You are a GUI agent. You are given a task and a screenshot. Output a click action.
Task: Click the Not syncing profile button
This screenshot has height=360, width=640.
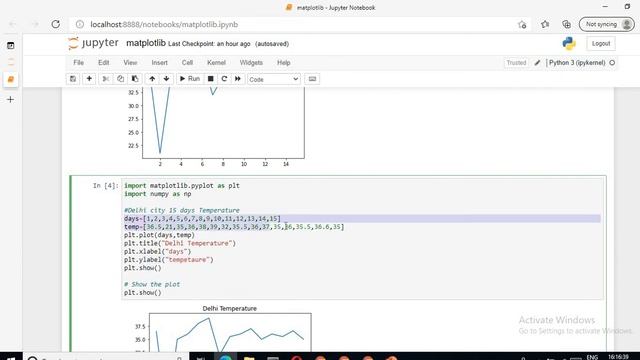(x=607, y=24)
